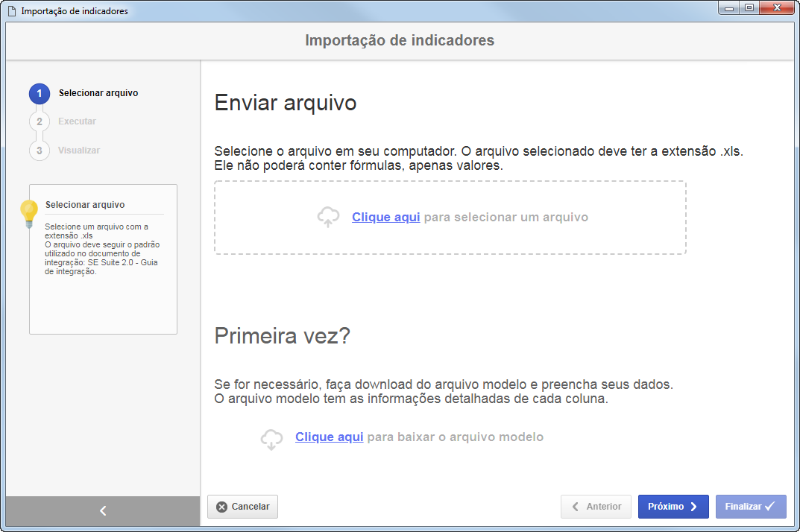This screenshot has height=532, width=800.
Task: Close the Importação de indicadores window
Action: pos(777,8)
